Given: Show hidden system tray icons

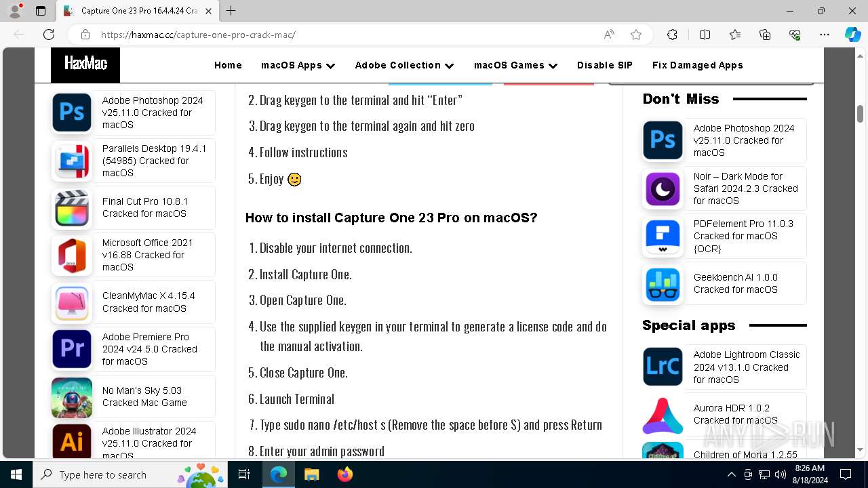Looking at the screenshot, I should tap(731, 474).
